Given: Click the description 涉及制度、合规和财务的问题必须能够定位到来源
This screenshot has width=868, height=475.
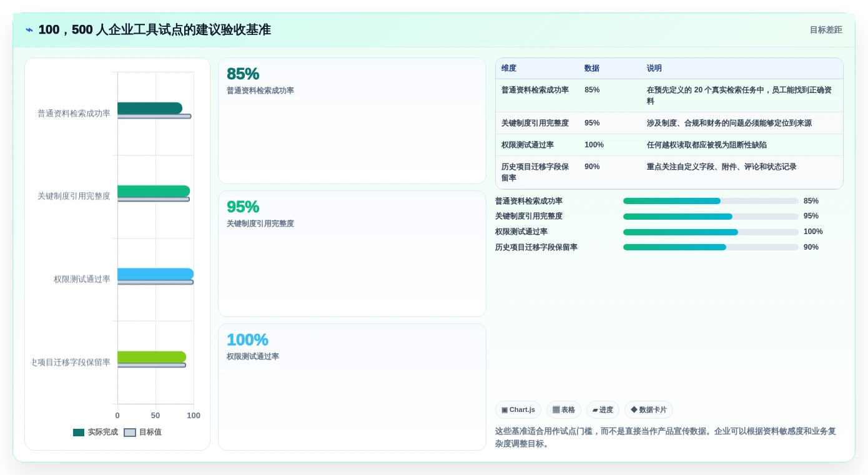Looking at the screenshot, I should (729, 123).
